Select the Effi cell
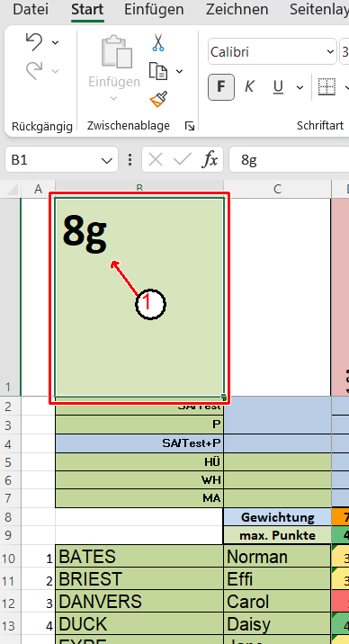The height and width of the screenshot is (644, 349). 278,579
